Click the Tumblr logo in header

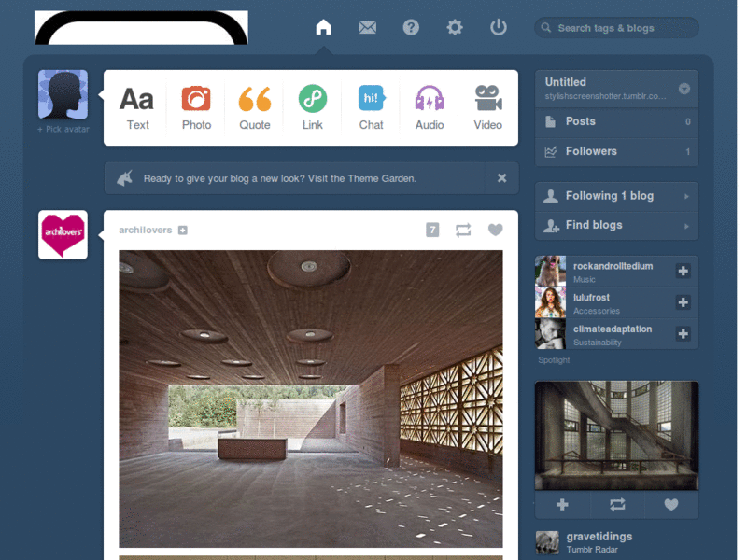[x=141, y=28]
